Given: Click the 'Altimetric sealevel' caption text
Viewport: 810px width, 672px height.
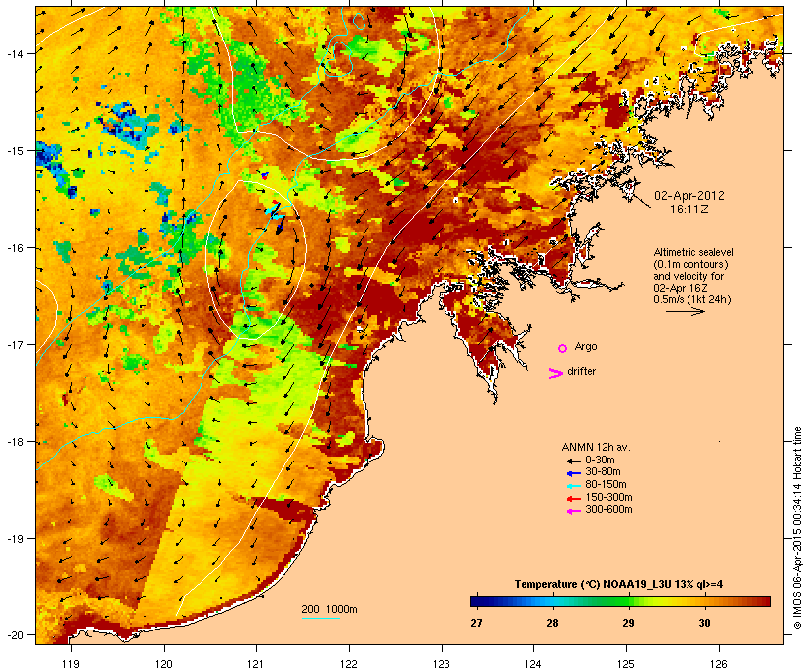Looking at the screenshot, I should (x=693, y=252).
